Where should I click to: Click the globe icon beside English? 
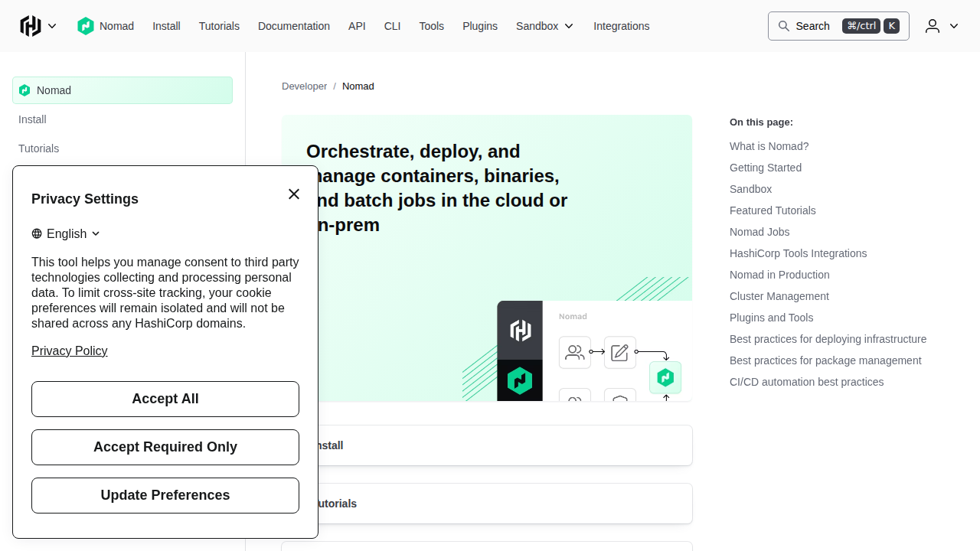coord(37,234)
